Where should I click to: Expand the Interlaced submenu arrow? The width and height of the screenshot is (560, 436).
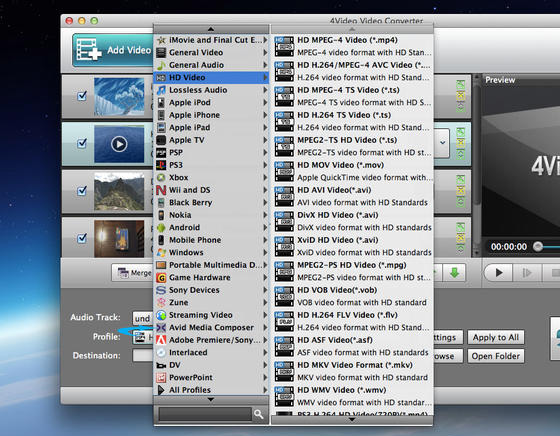(265, 352)
